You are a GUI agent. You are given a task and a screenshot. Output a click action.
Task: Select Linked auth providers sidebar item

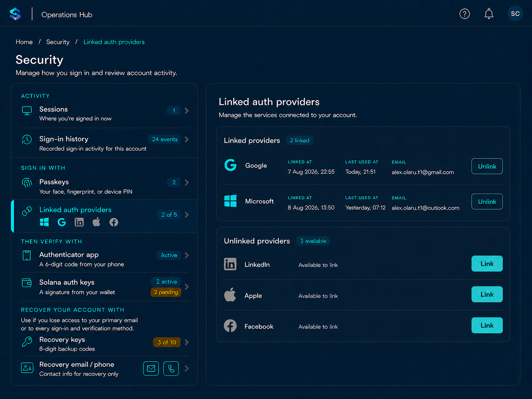pyautogui.click(x=104, y=216)
